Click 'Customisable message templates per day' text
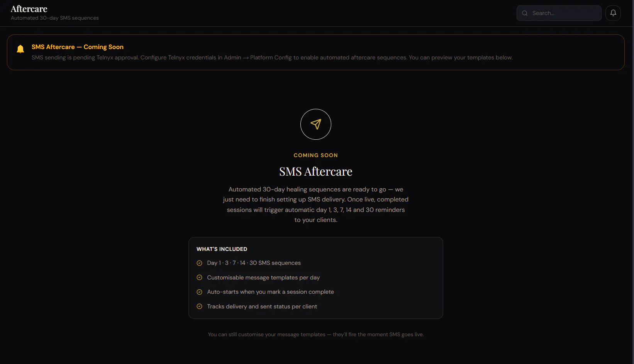The height and width of the screenshot is (364, 634). pyautogui.click(x=263, y=278)
